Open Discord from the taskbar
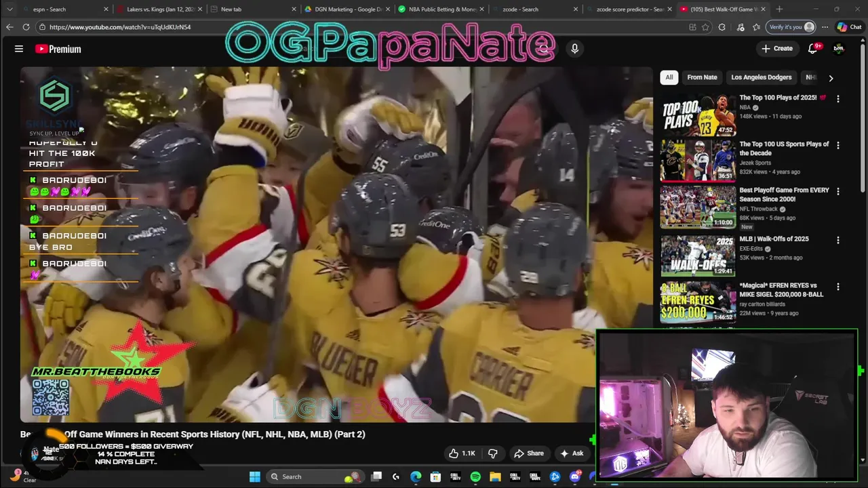This screenshot has width=868, height=488. click(575, 476)
